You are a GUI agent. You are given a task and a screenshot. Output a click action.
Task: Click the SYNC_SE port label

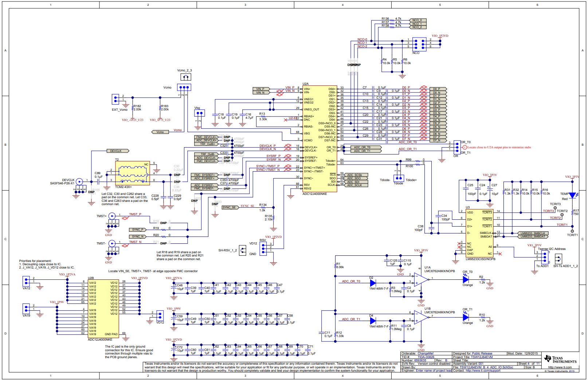pos(230,207)
